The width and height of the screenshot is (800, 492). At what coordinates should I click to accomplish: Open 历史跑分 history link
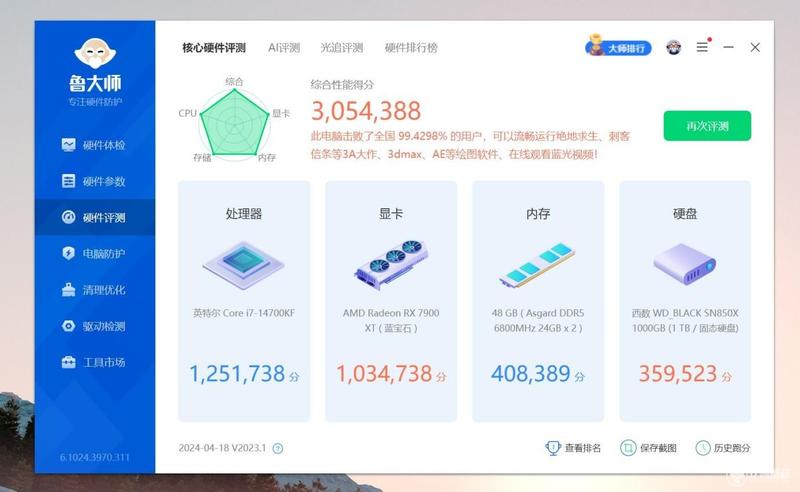[x=723, y=448]
